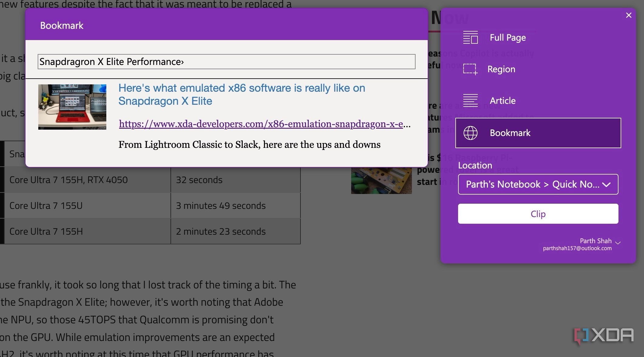
Task: Open the Location notebook dropdown
Action: (x=538, y=184)
